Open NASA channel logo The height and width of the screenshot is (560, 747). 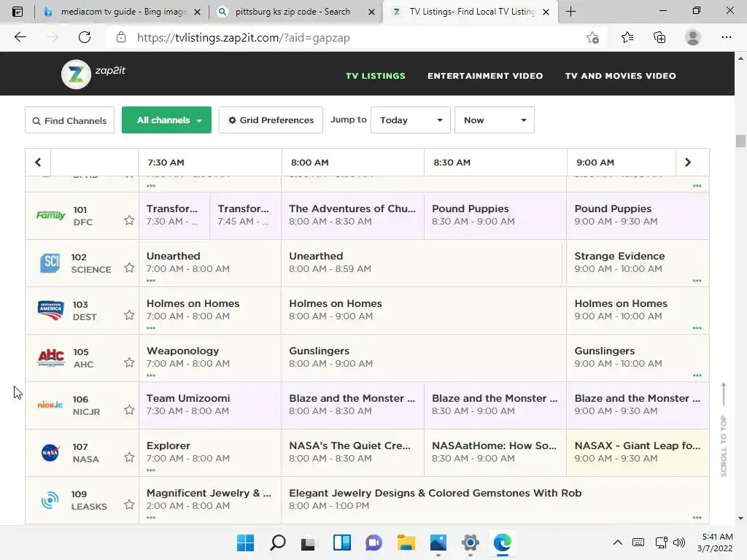pyautogui.click(x=50, y=452)
